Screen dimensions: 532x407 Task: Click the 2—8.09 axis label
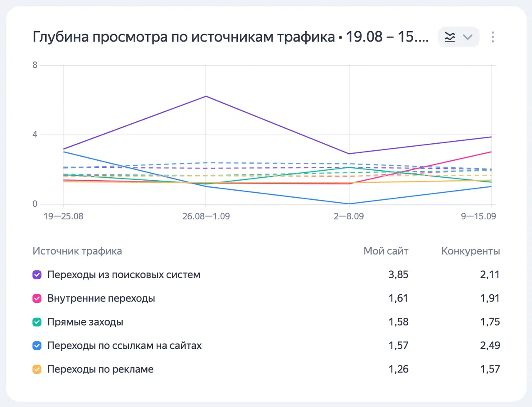click(x=349, y=216)
